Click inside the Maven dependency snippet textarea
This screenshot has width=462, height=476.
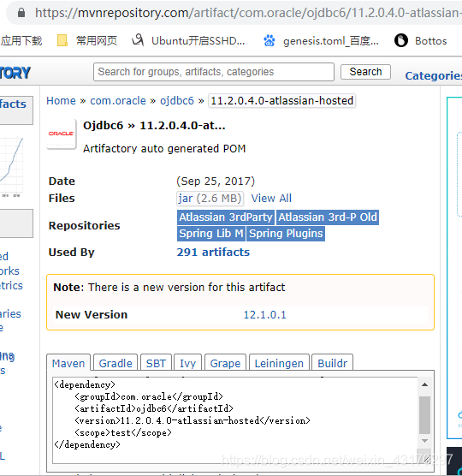point(235,420)
